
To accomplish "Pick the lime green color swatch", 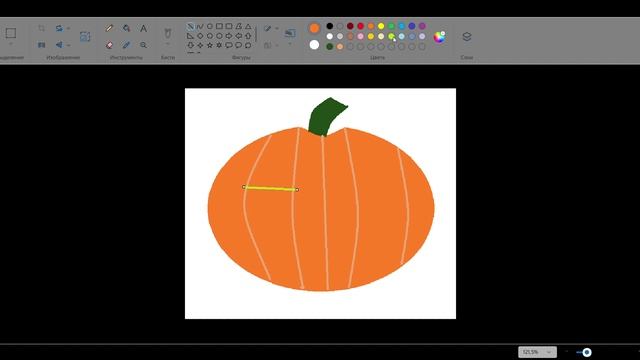I will coord(391,36).
